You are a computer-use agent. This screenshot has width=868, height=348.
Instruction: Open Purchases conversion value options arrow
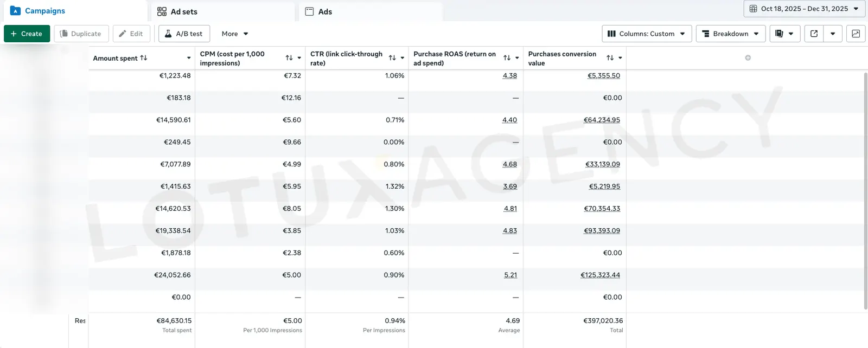(620, 58)
